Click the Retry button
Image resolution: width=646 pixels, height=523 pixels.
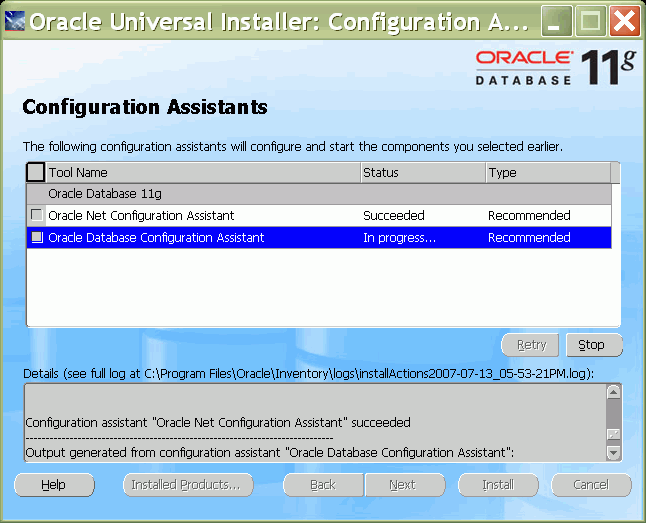click(531, 345)
